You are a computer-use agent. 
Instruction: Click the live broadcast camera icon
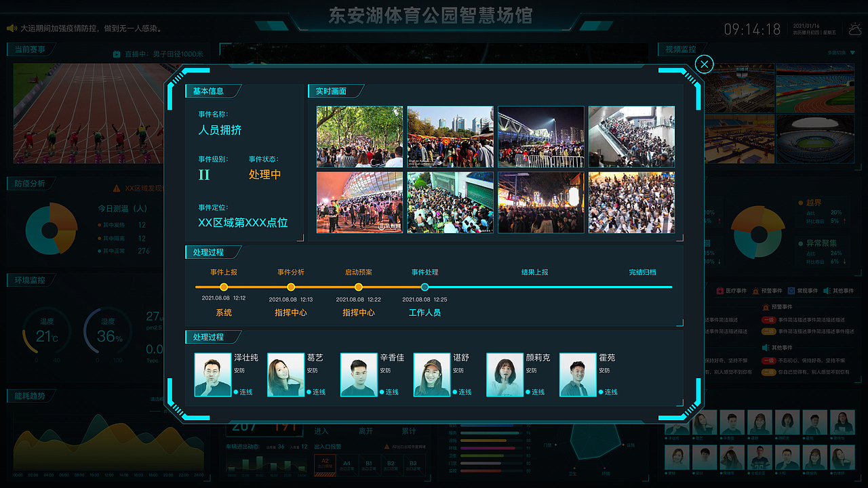pyautogui.click(x=117, y=54)
